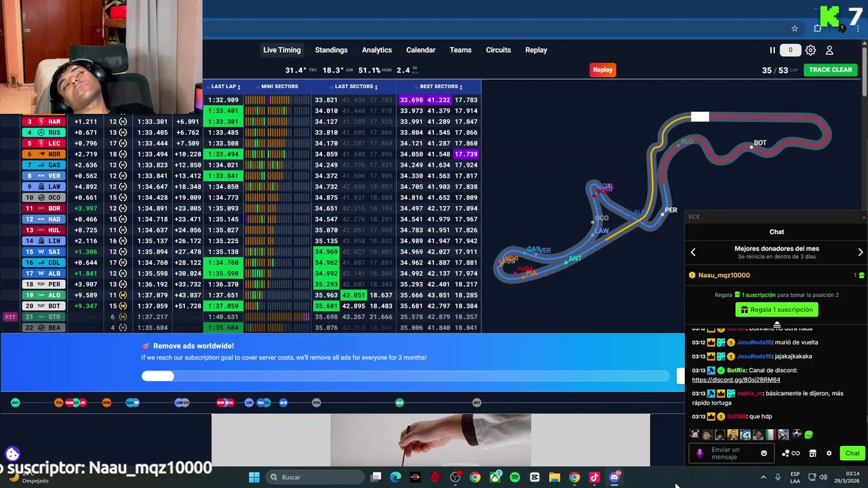The width and height of the screenshot is (868, 488).
Task: Open File Explorer from the taskbar
Action: point(554,477)
